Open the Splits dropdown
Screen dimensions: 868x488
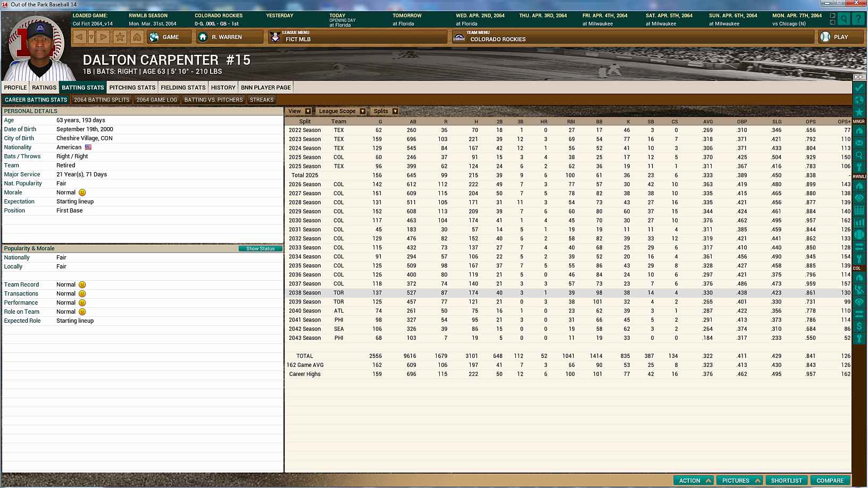[x=385, y=111]
